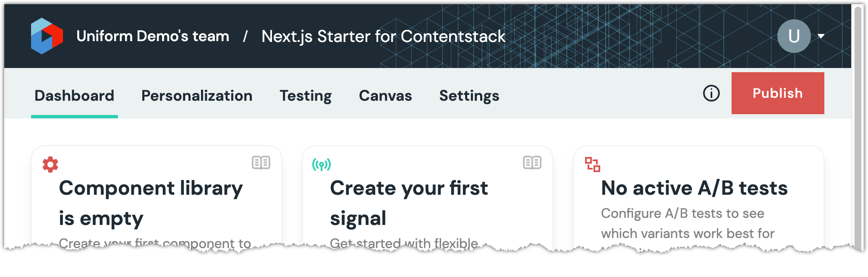Select the Dashboard tab
The height and width of the screenshot is (277, 868).
(74, 96)
